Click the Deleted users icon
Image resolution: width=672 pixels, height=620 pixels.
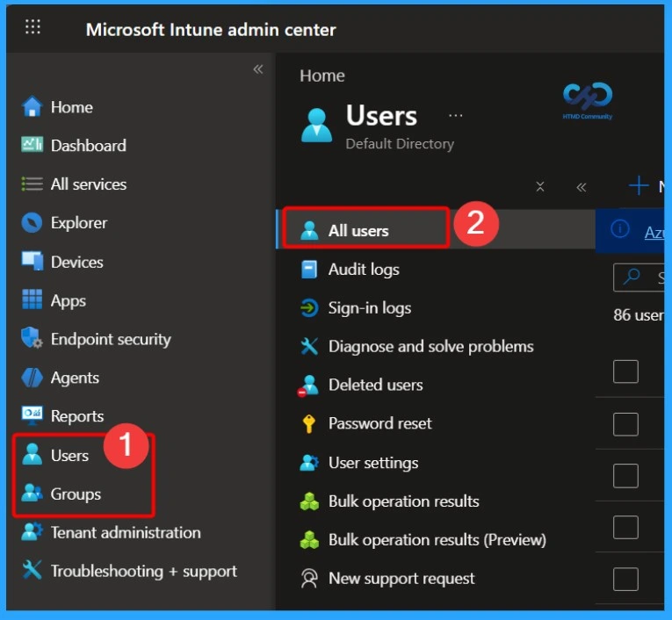[x=308, y=386]
